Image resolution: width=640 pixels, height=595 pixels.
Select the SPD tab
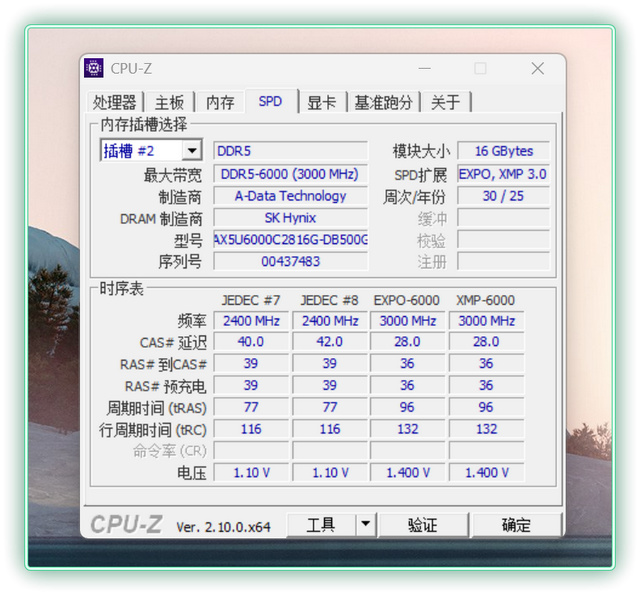271,101
